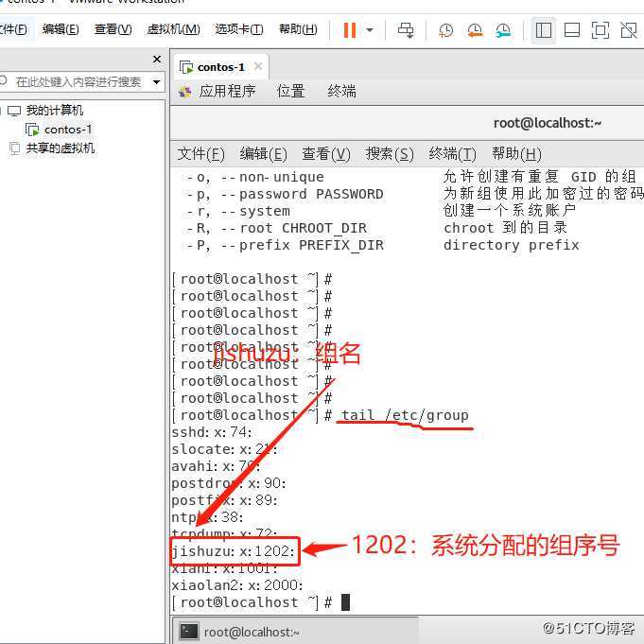This screenshot has height=644, width=644.
Task: Click the 'xiaolan2:x:2000:' output line
Action: point(237,584)
